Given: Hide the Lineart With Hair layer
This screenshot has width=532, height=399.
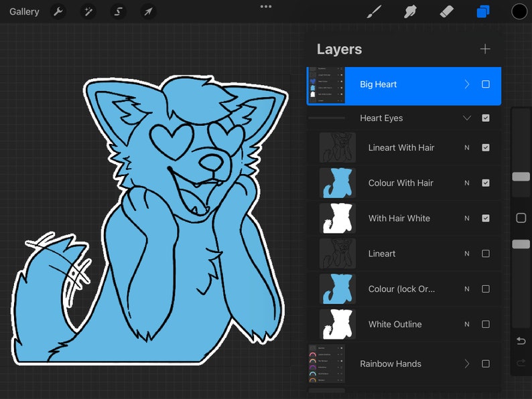Looking at the screenshot, I should coord(486,147).
